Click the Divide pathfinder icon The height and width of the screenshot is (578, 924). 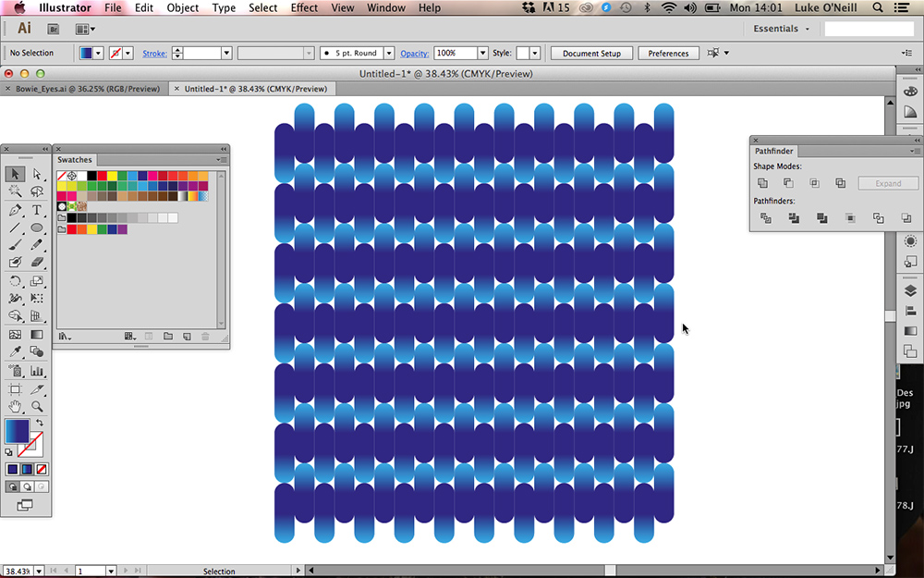765,218
